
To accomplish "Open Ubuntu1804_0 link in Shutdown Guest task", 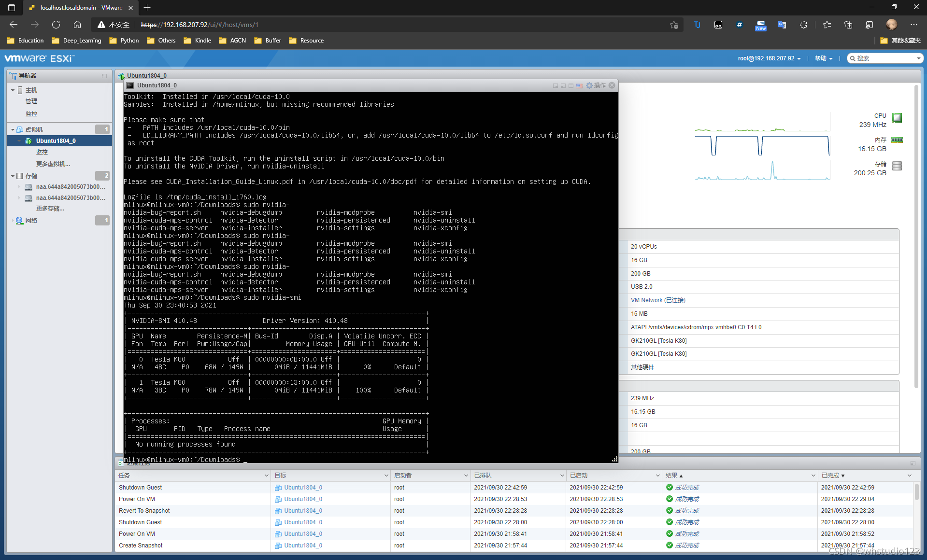I will tap(303, 488).
